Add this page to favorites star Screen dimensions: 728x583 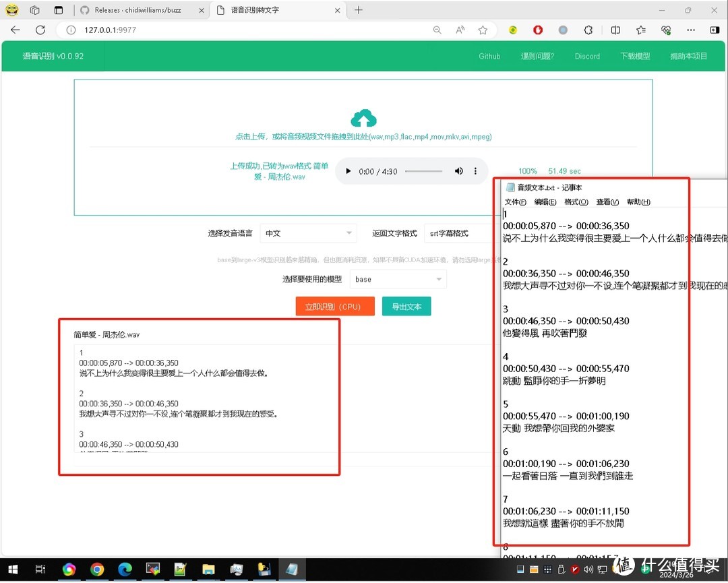[x=483, y=30]
